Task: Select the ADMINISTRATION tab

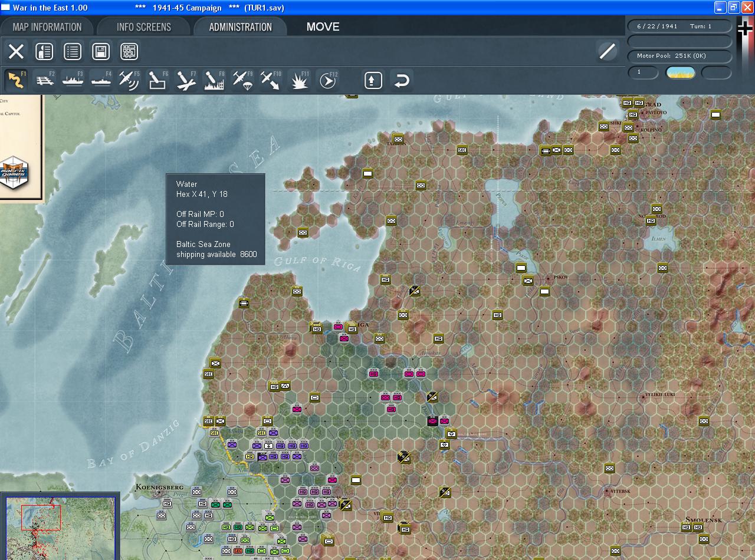Action: coord(240,27)
